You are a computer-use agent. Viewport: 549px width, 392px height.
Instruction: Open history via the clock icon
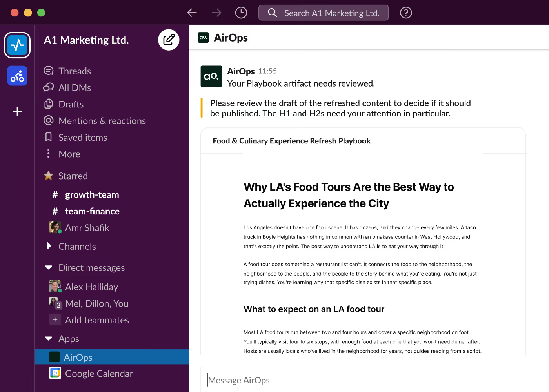pos(241,13)
